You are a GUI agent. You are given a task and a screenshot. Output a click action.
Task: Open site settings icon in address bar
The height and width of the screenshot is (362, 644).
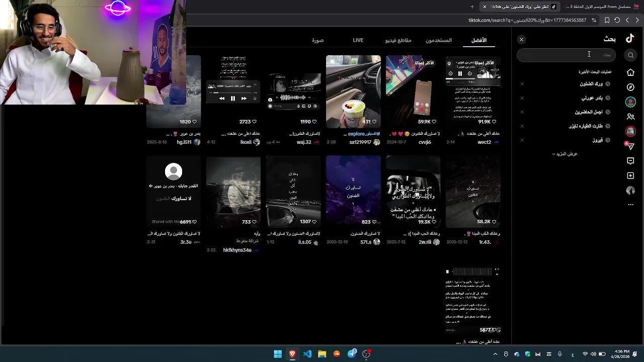tap(594, 20)
